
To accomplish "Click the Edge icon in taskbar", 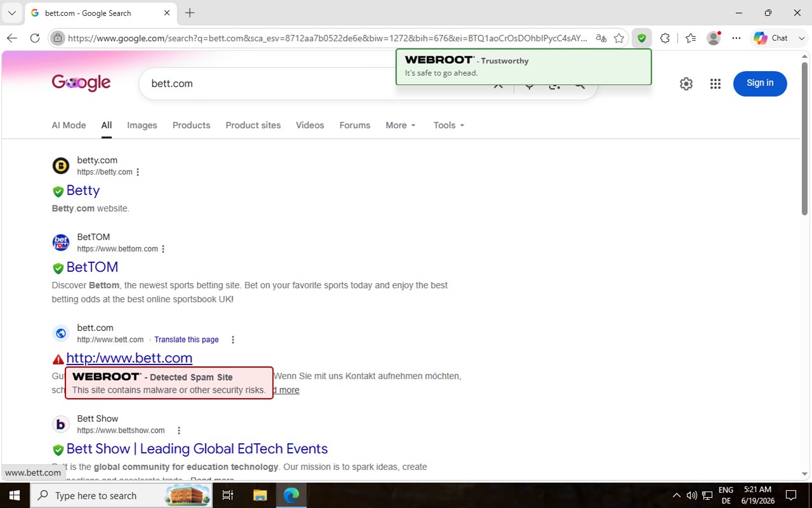I will point(291,495).
